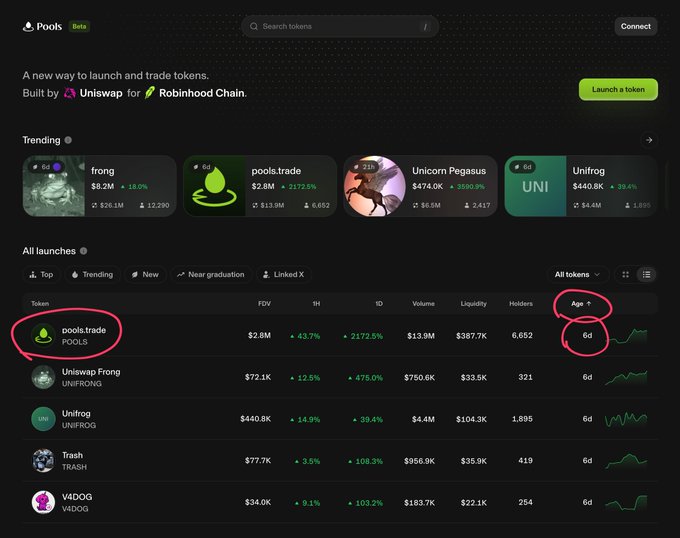Sort by Volume column header
680x538 pixels.
(x=423, y=304)
